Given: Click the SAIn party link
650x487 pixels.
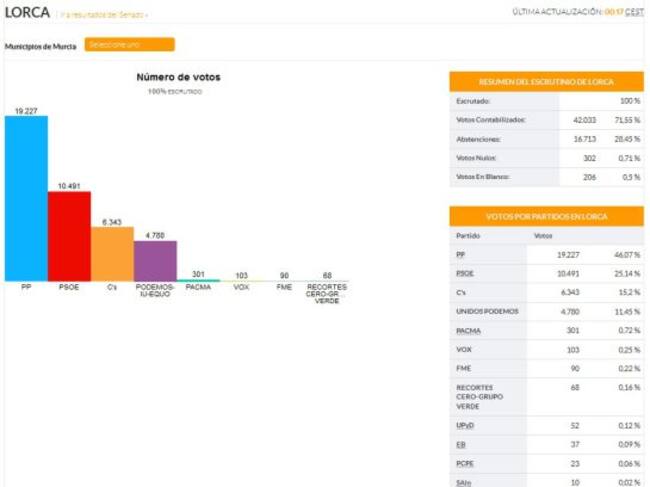Looking at the screenshot, I should pyautogui.click(x=463, y=482).
